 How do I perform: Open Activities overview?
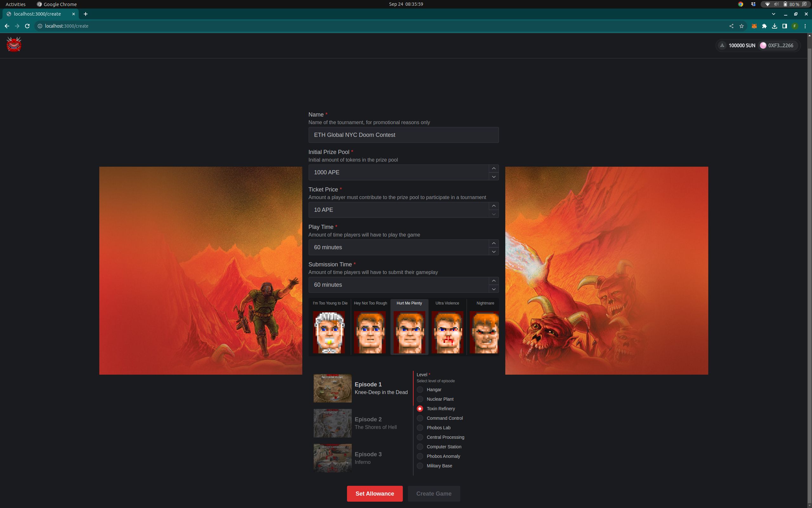coord(16,4)
